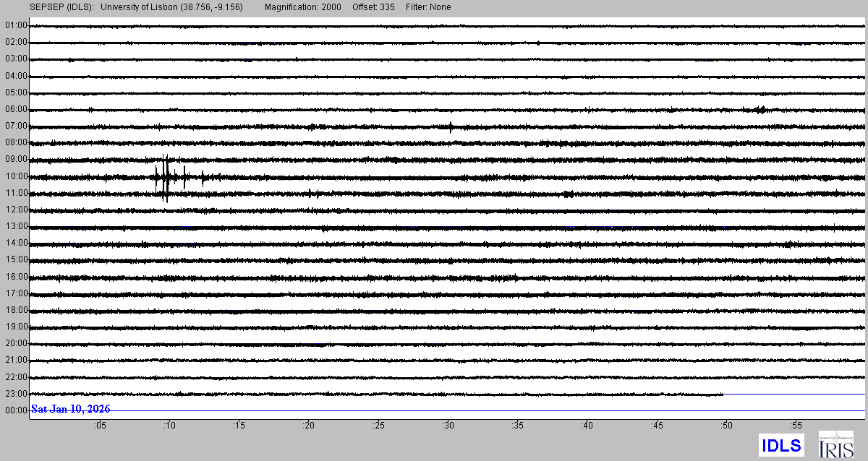The width and height of the screenshot is (868, 461).
Task: Click the 00:00 hour label
Action: coord(16,410)
